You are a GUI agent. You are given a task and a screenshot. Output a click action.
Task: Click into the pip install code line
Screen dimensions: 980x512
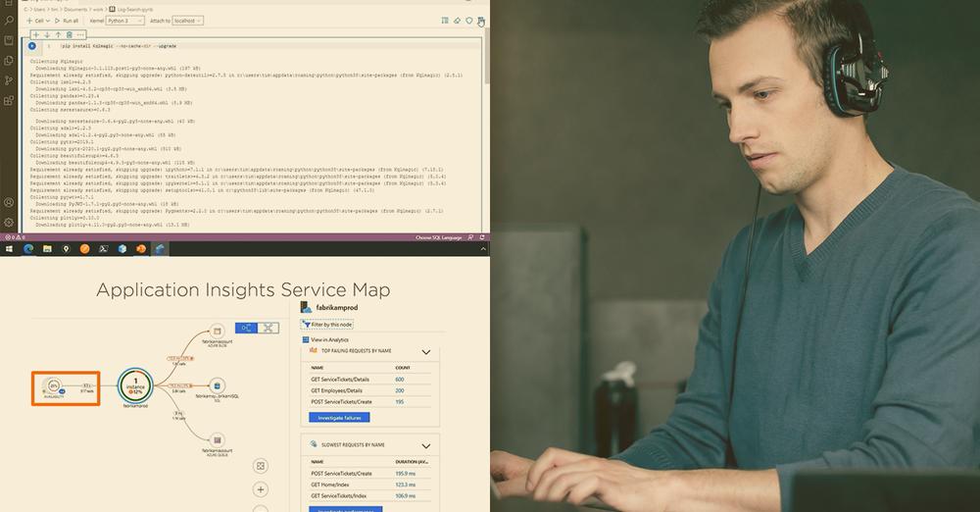pos(119,46)
